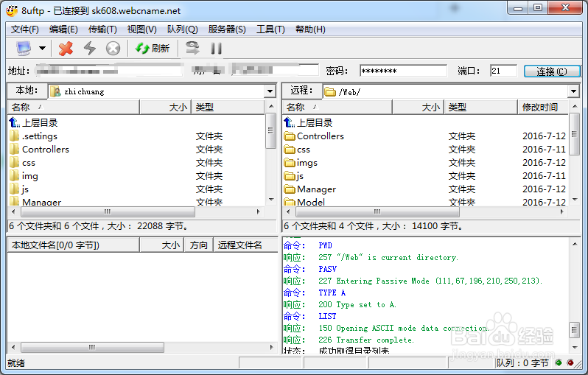Click the 本地文件名 queue column header
Image resolution: width=588 pixels, height=375 pixels.
coord(74,245)
